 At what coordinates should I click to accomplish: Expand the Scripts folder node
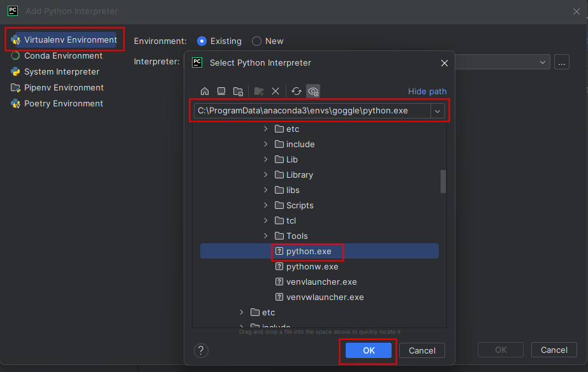click(266, 205)
